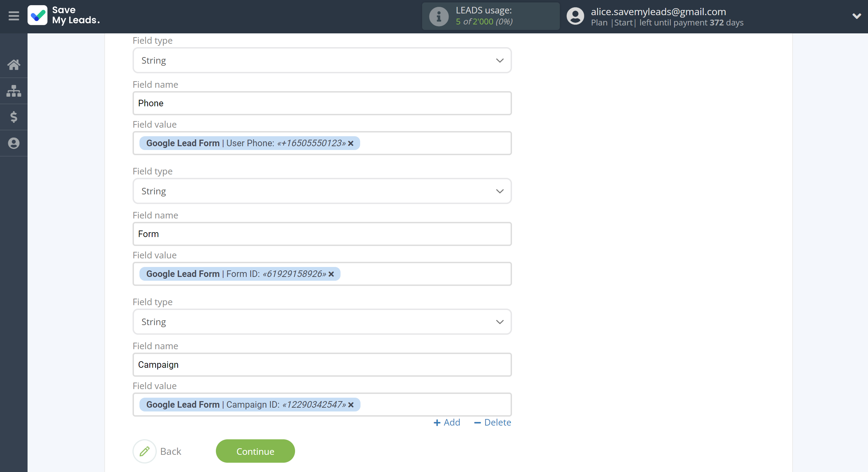Select the Google Lead Form User Phone tag
The image size is (868, 472).
point(250,143)
